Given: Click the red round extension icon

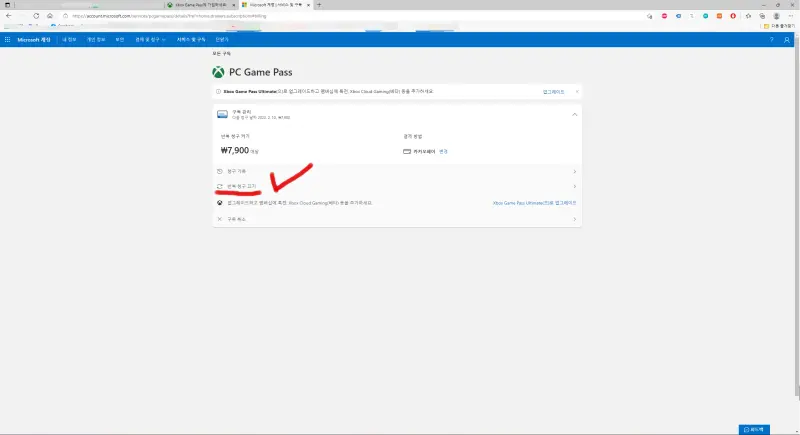Looking at the screenshot, I should (733, 16).
